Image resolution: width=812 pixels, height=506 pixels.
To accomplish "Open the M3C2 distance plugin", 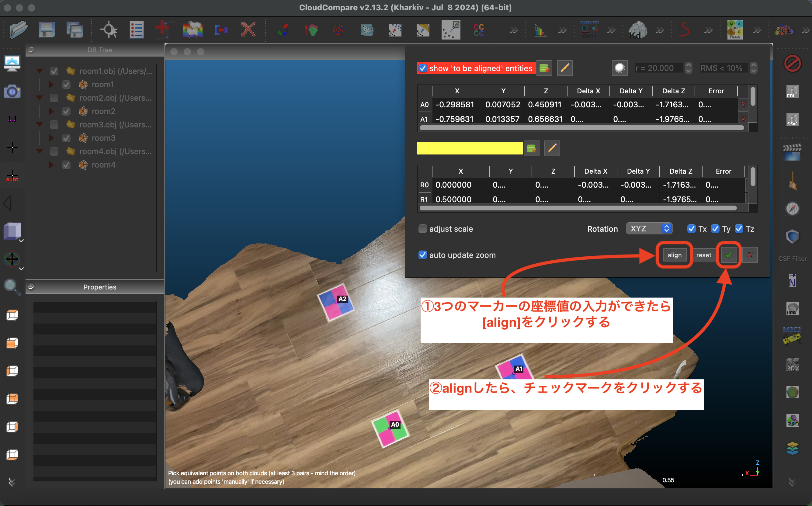I will pos(792,335).
